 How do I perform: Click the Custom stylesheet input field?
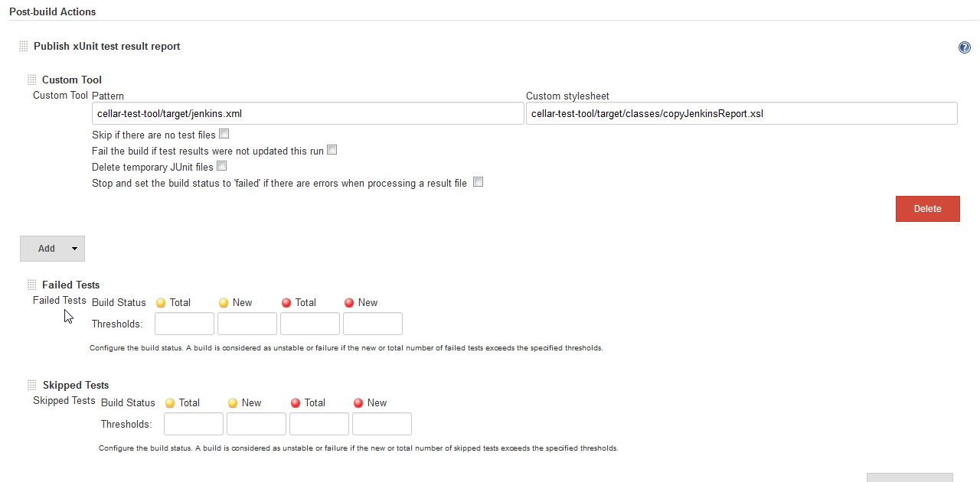(x=741, y=114)
